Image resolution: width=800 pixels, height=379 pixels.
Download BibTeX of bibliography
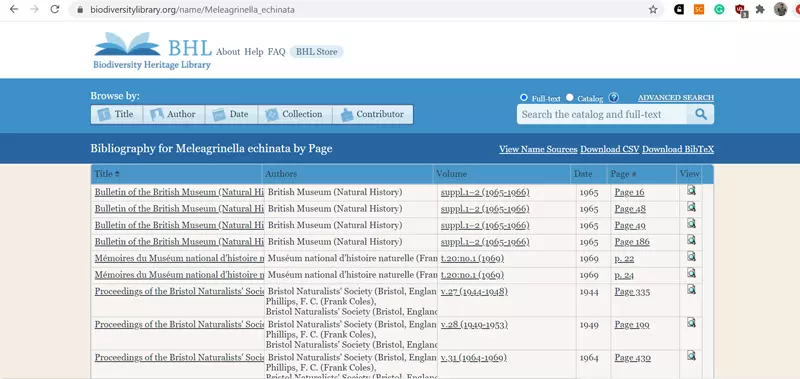point(678,149)
